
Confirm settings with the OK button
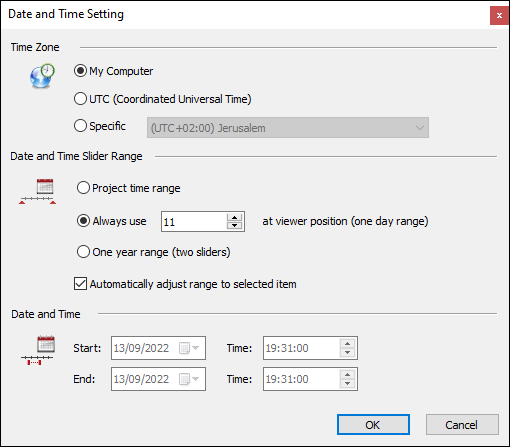[373, 425]
